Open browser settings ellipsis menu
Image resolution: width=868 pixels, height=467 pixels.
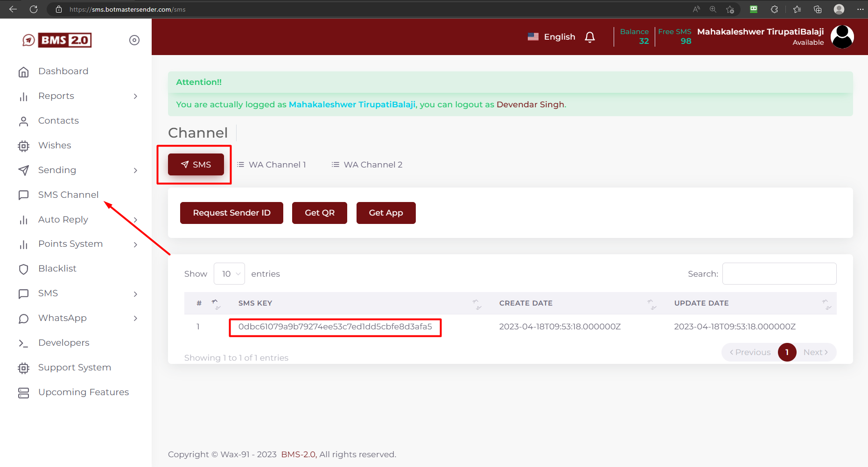pyautogui.click(x=861, y=9)
